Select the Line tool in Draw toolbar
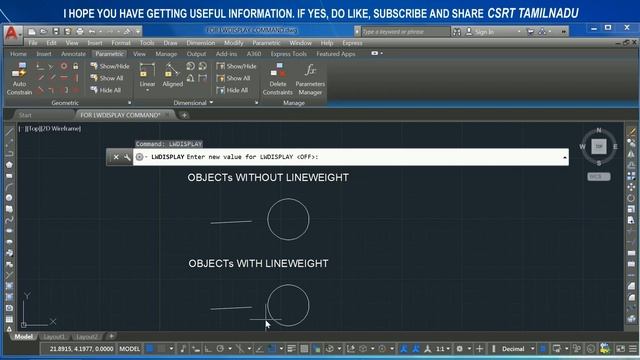The width and height of the screenshot is (640, 360). (x=9, y=131)
